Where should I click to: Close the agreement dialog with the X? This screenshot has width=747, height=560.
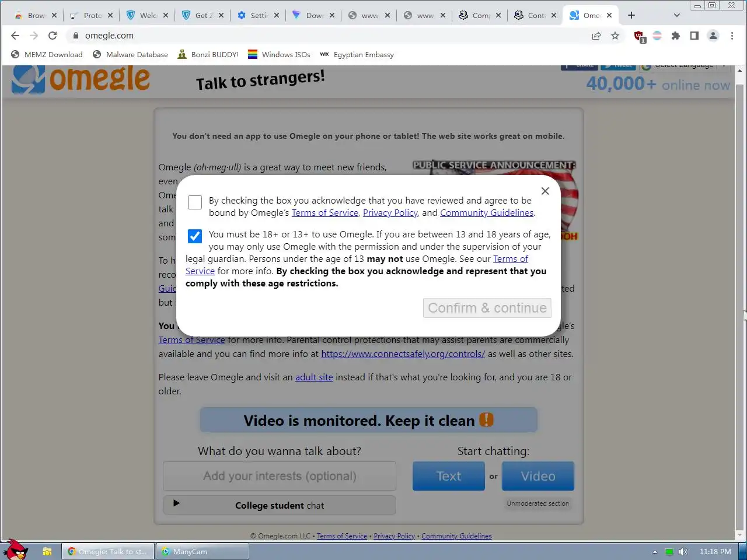545,191
